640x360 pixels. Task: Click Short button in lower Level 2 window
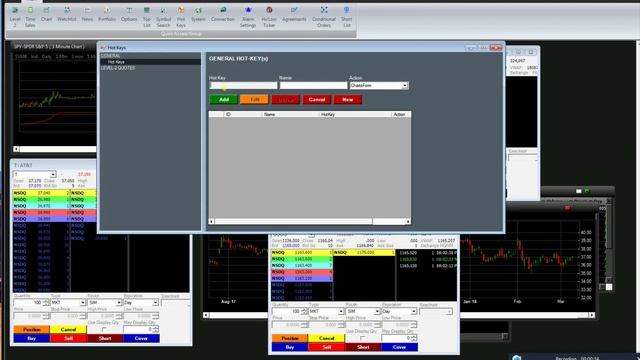363,347
